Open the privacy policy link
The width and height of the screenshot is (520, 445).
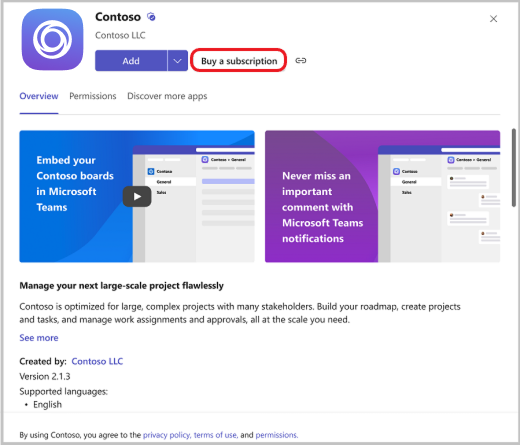click(x=167, y=435)
